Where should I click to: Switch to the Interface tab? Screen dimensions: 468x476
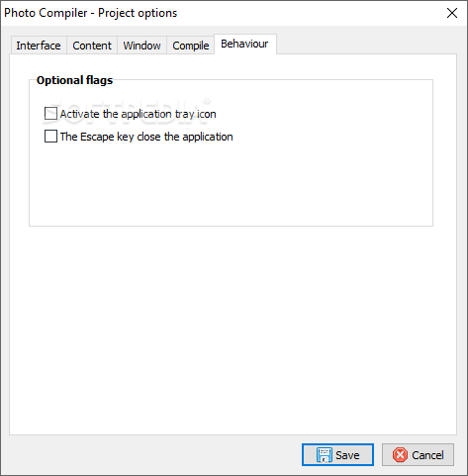pos(39,46)
